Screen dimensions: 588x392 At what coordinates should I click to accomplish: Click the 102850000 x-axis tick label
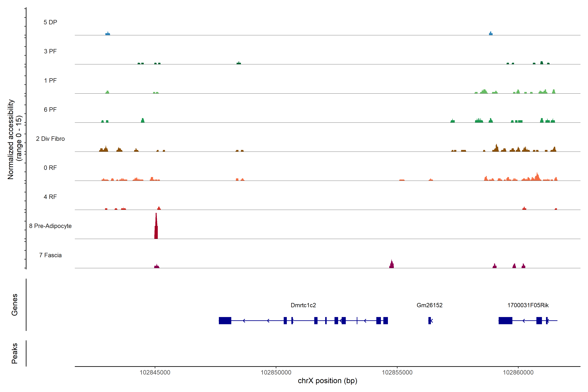[276, 373]
